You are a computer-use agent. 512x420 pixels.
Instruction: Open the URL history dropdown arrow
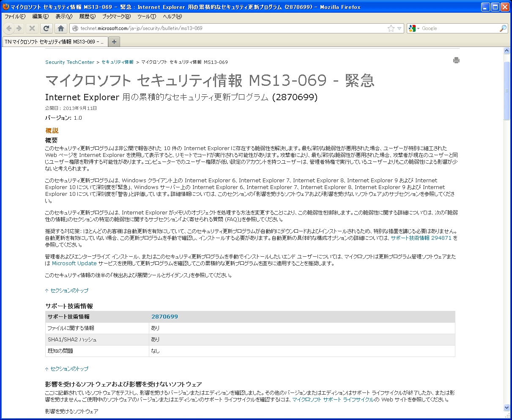click(399, 29)
